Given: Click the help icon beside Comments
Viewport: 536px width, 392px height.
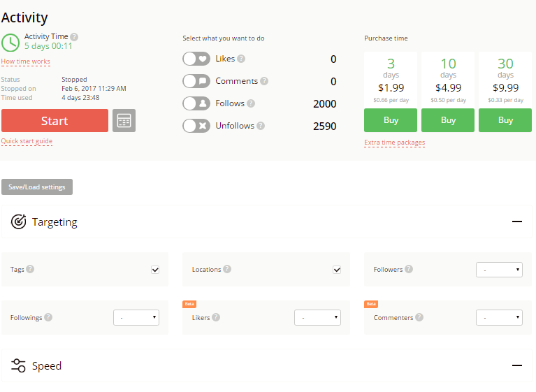Looking at the screenshot, I should coord(264,81).
